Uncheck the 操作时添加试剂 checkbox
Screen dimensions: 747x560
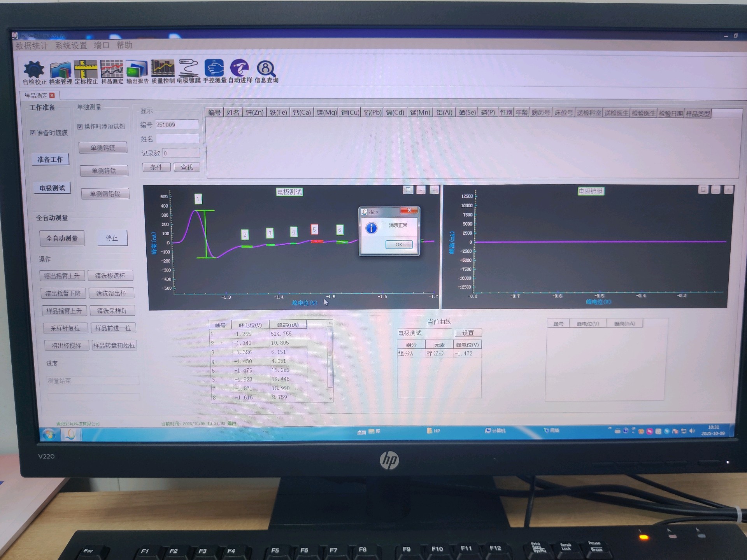point(80,126)
